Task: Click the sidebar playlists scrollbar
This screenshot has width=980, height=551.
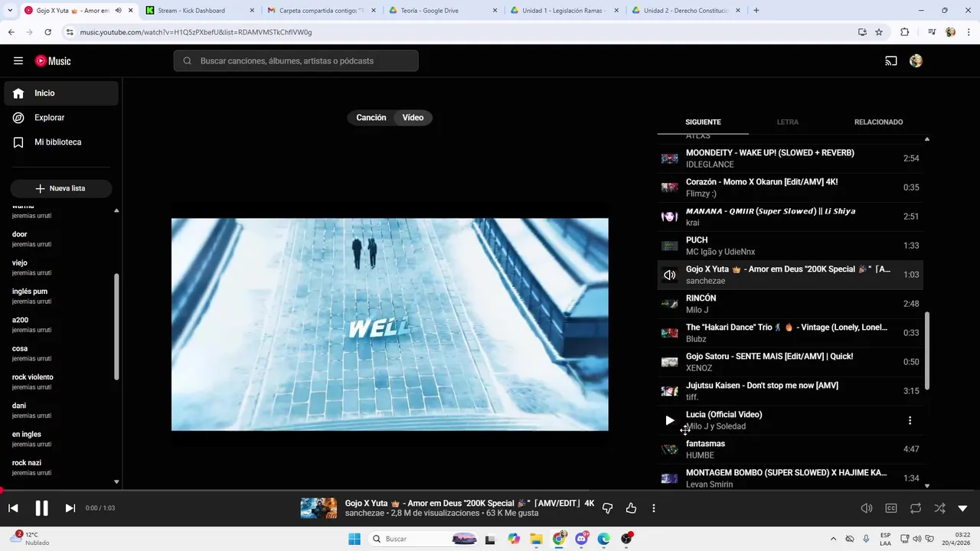Action: [x=116, y=327]
